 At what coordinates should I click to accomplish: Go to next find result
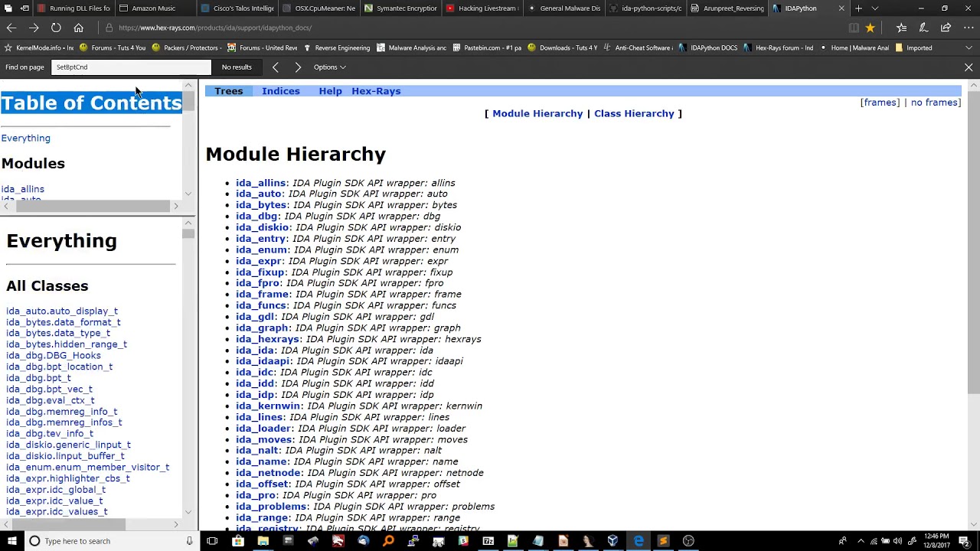[x=298, y=67]
